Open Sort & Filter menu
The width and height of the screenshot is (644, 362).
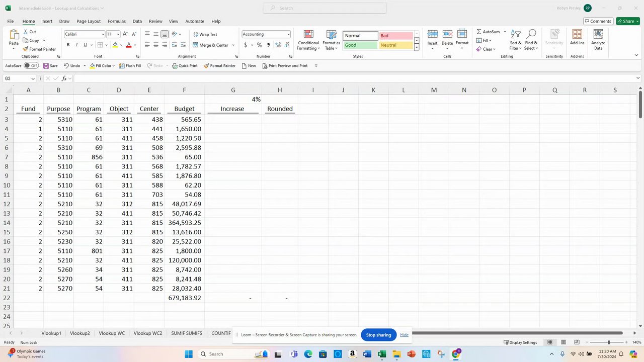(x=516, y=40)
